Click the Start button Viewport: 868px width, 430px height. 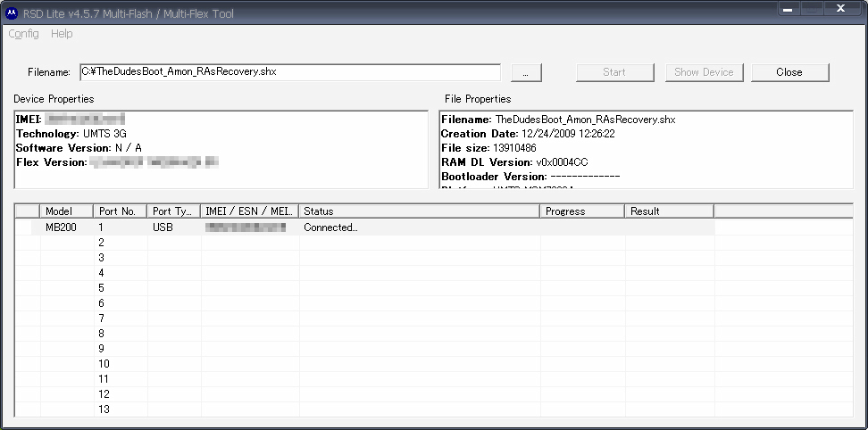(614, 72)
